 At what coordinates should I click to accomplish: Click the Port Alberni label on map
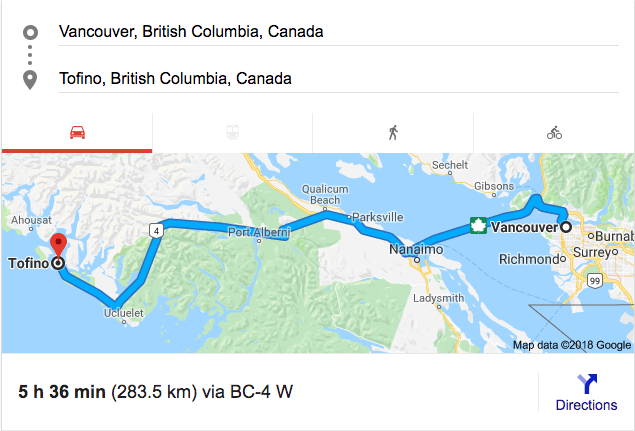point(259,232)
